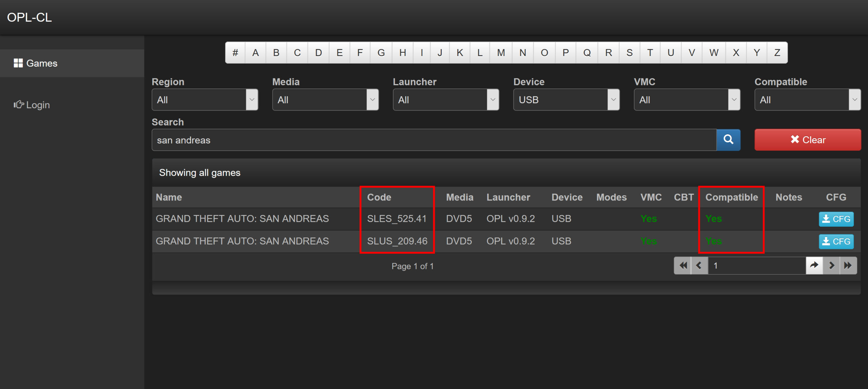The height and width of the screenshot is (389, 868).
Task: Choose letter T from alphabet filter
Action: click(650, 53)
